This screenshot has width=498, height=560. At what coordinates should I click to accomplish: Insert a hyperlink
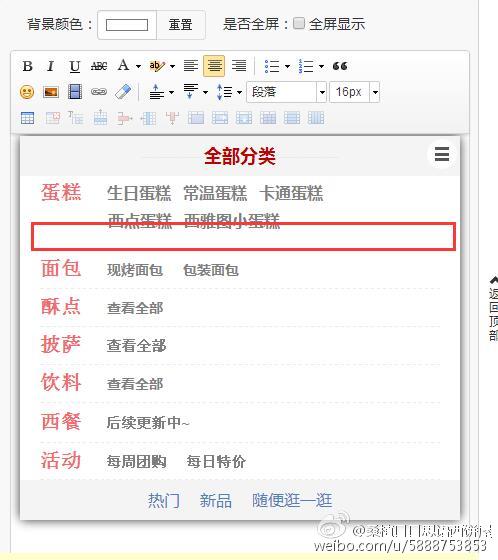pyautogui.click(x=99, y=92)
